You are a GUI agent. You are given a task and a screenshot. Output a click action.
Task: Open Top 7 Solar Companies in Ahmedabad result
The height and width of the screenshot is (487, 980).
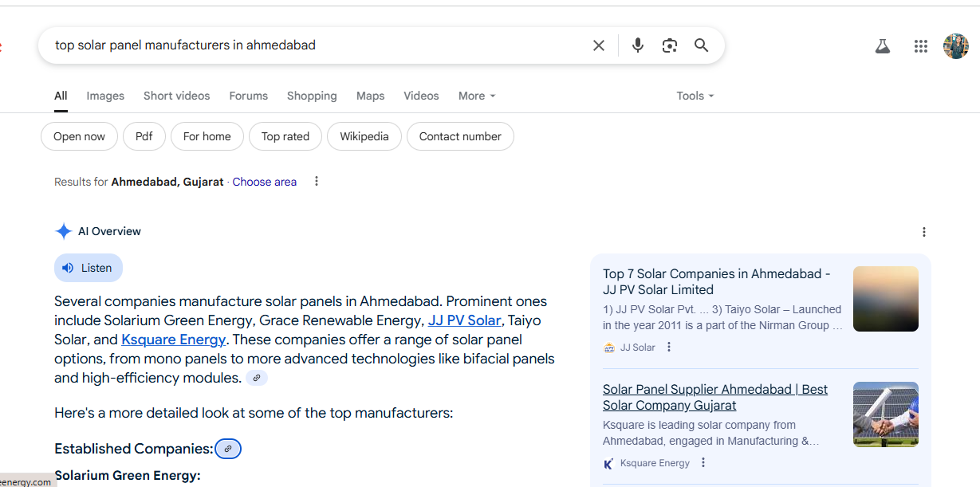tap(717, 281)
